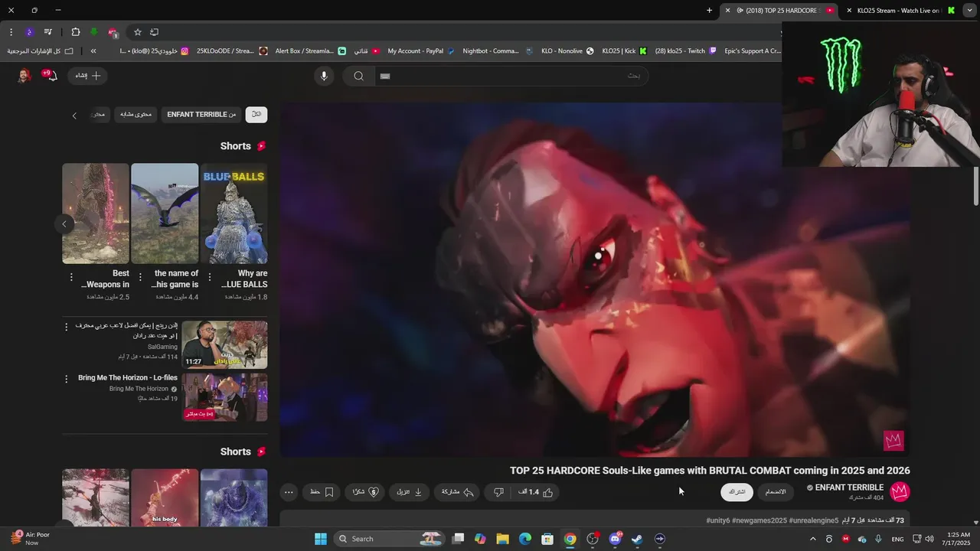Dislike the video with thumbs down

click(x=498, y=492)
